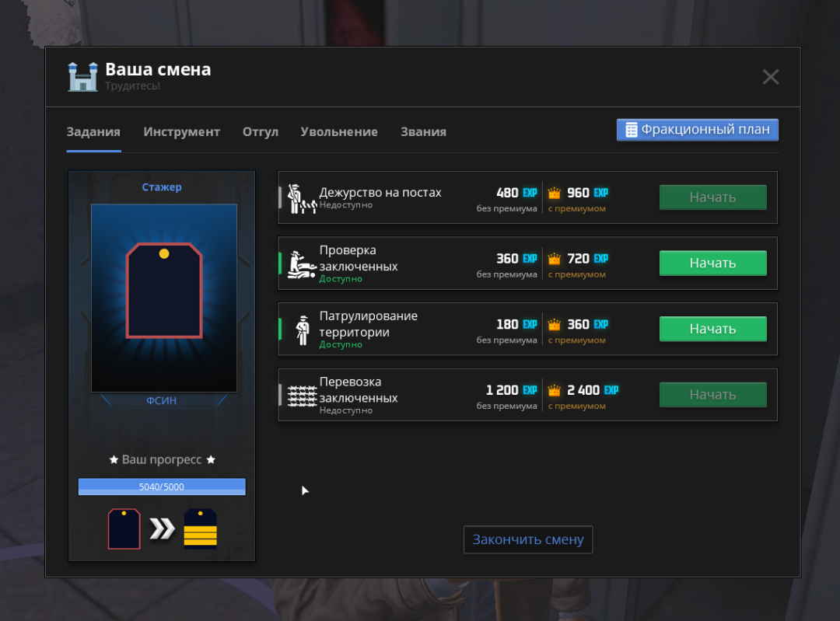
Task: Switch to the Инструмент tab
Action: (181, 132)
